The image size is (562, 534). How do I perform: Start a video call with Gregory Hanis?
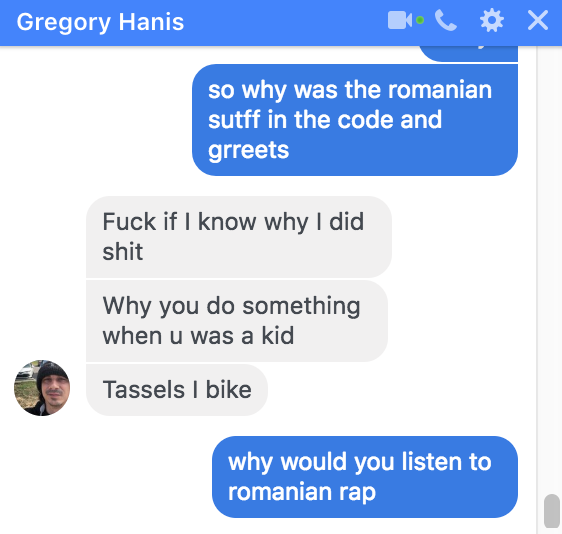[400, 20]
